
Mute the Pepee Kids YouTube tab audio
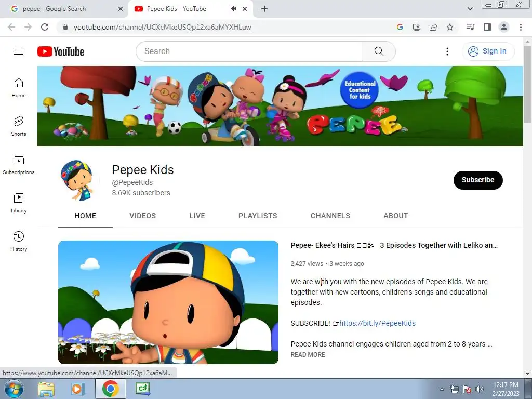(x=233, y=9)
